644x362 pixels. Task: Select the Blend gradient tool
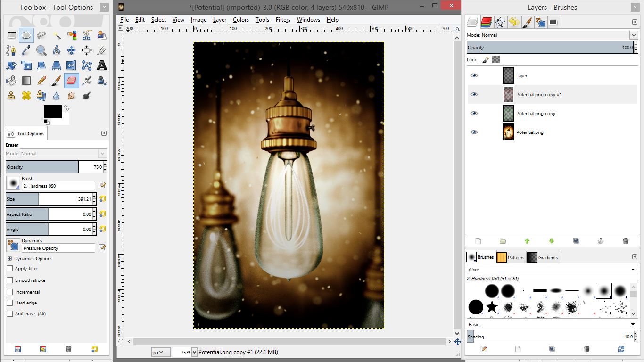pyautogui.click(x=26, y=81)
